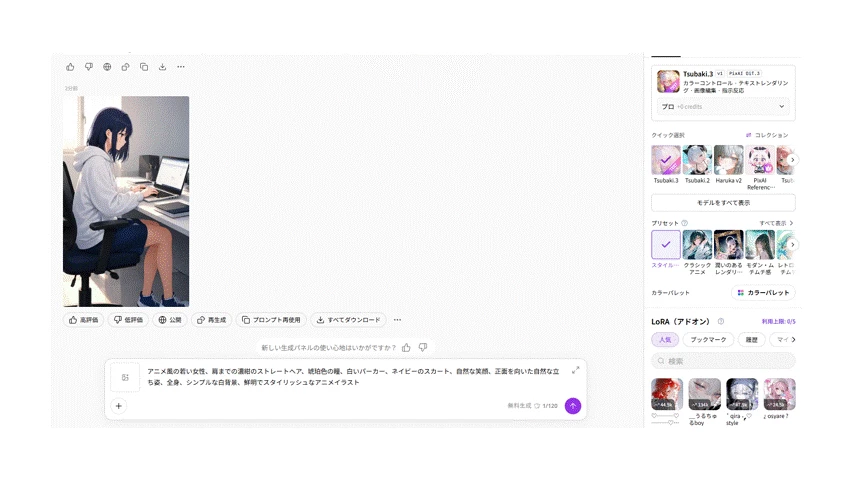Screen dimensions: 853x480
Task: Click the 利用上限: 0/5 label
Action: click(x=778, y=322)
